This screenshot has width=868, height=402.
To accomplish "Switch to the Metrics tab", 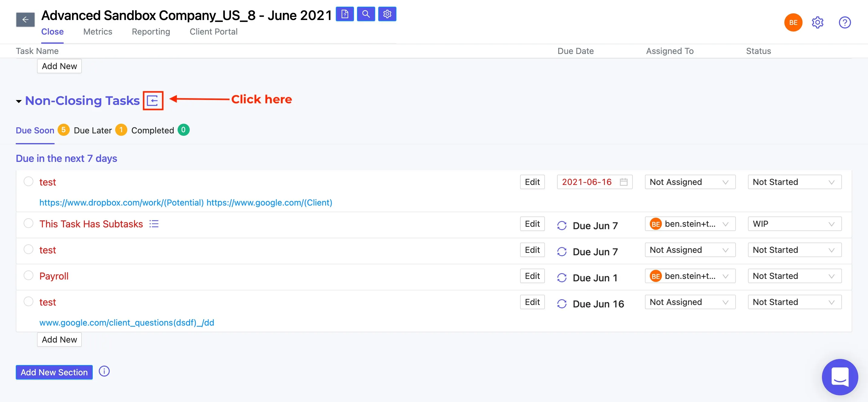I will [x=98, y=32].
